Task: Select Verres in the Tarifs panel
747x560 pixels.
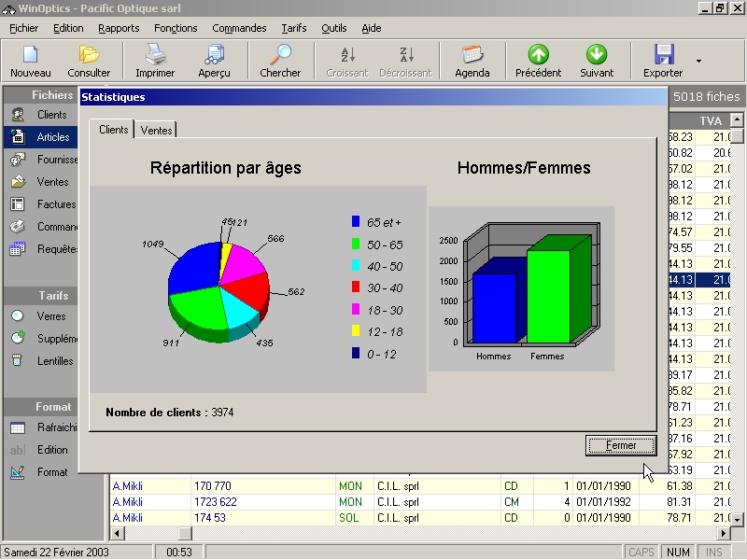Action: pyautogui.click(x=51, y=316)
